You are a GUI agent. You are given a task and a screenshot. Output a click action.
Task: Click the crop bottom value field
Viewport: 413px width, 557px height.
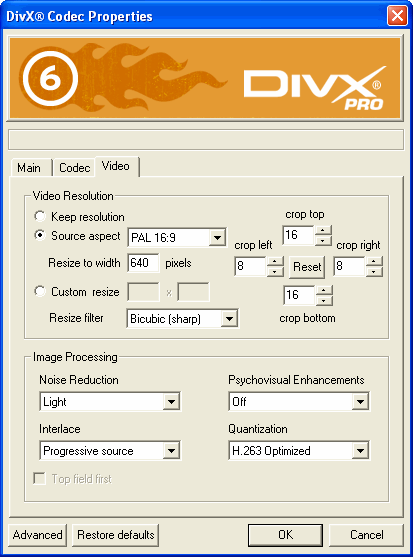coord(299,295)
